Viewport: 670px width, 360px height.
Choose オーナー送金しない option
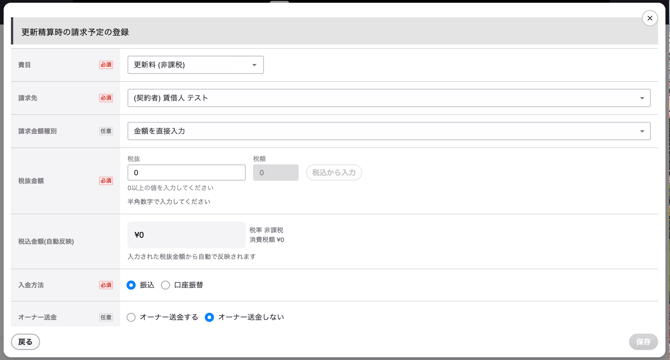209,317
